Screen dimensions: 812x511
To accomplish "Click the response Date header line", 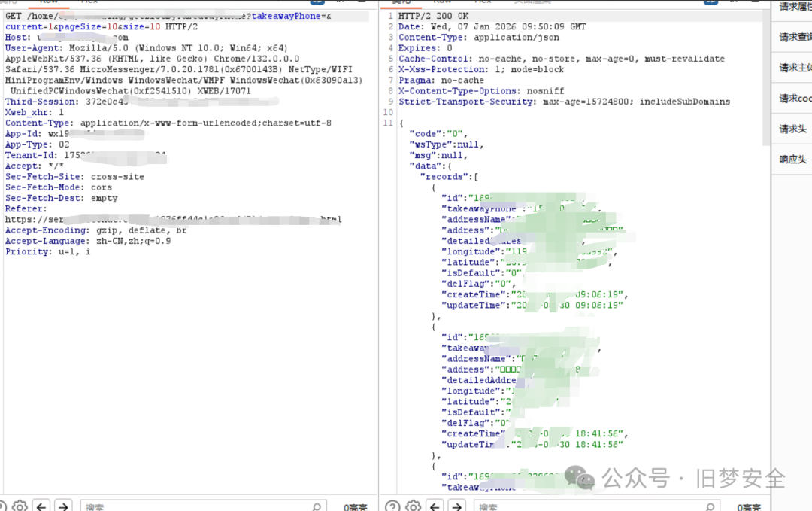I will (x=492, y=27).
